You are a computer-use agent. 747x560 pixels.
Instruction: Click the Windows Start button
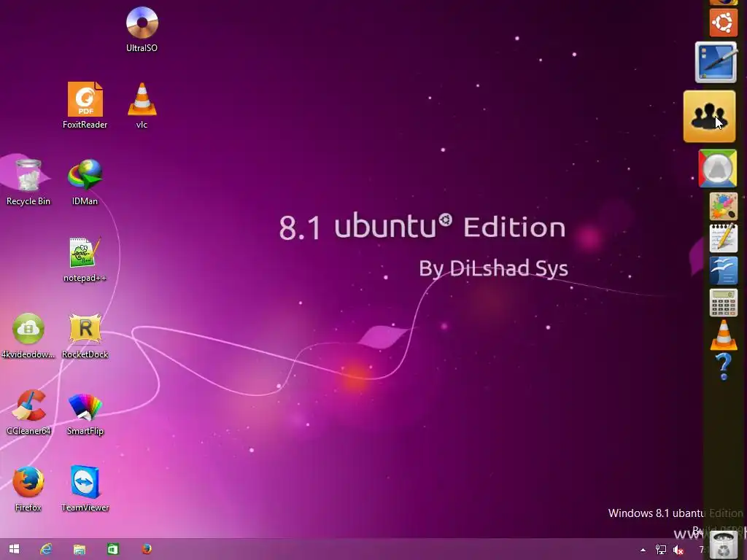click(x=15, y=549)
